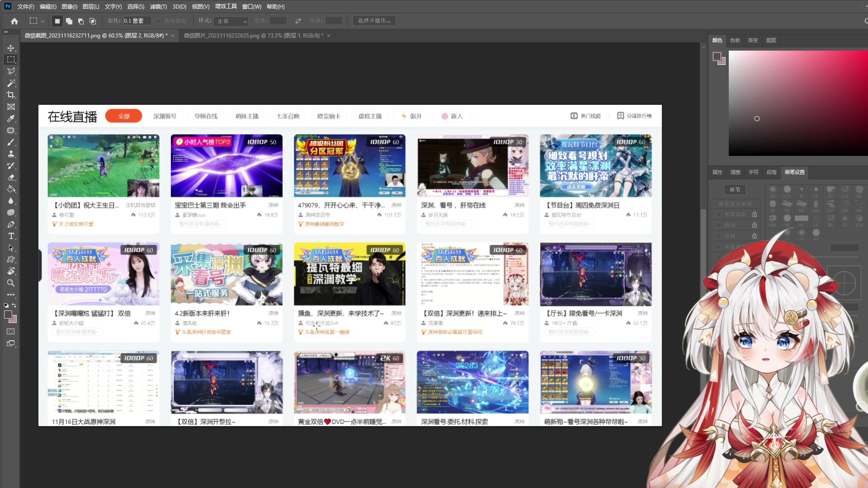Open the 图像(I) menu

coord(70,6)
